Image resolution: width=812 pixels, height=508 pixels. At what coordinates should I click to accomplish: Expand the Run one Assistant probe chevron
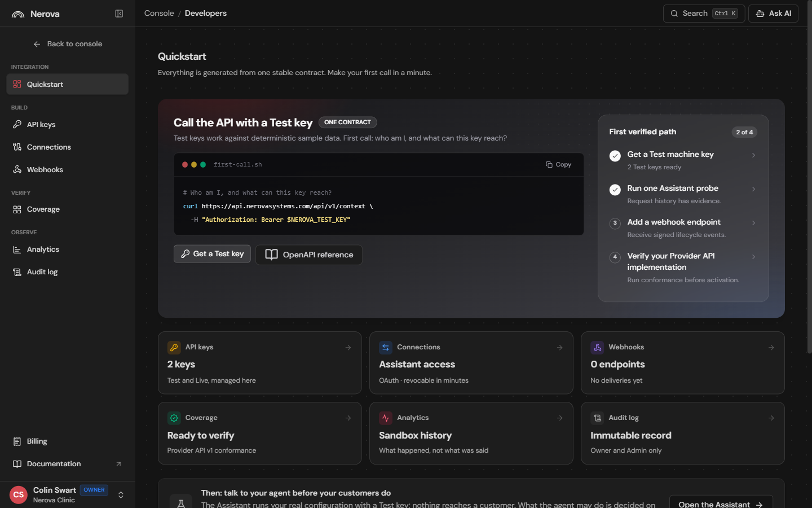[x=753, y=189]
